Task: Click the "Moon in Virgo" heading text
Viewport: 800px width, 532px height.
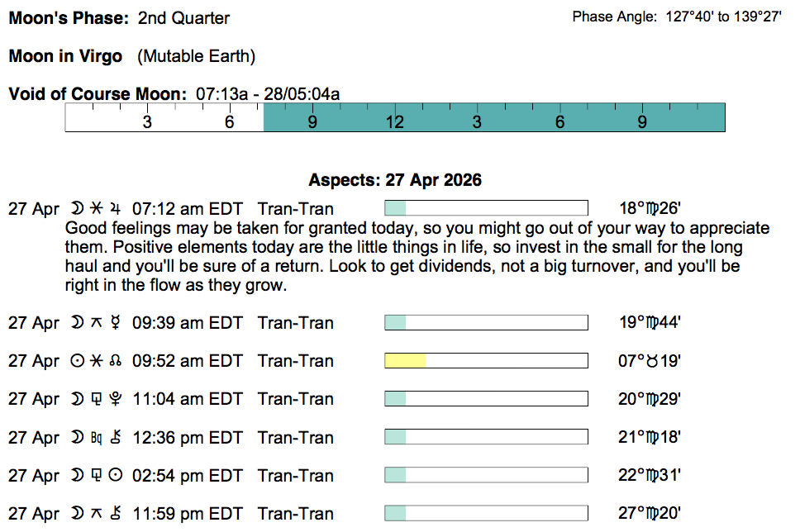Action: coord(65,57)
